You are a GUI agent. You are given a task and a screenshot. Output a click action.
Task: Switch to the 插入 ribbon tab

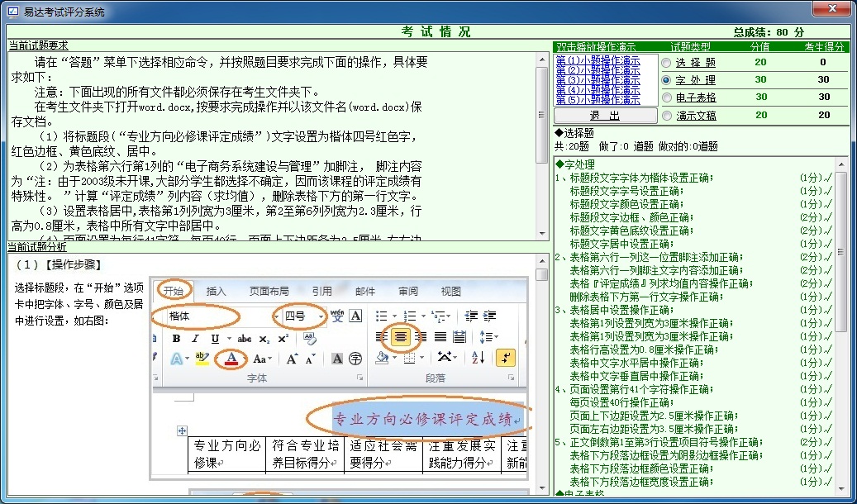(x=217, y=291)
